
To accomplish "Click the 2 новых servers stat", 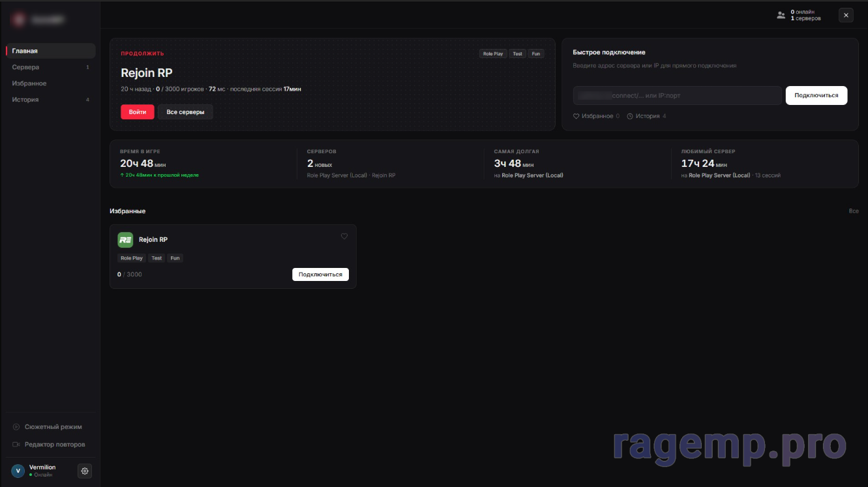I will tap(320, 164).
